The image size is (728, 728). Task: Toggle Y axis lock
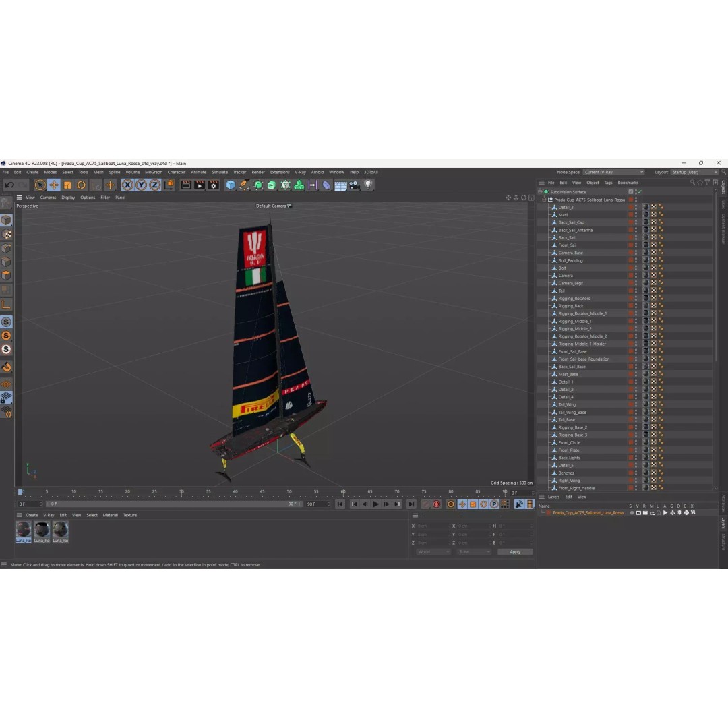[x=141, y=185]
